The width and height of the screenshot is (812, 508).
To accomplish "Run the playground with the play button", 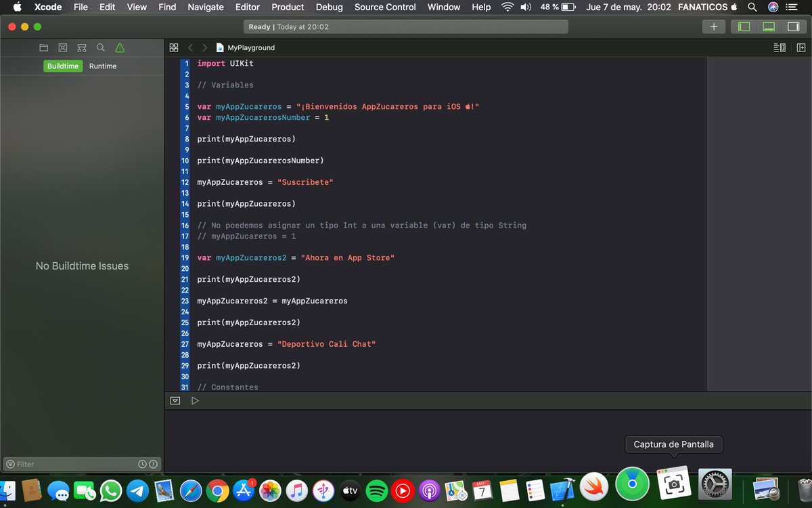I will pyautogui.click(x=195, y=400).
